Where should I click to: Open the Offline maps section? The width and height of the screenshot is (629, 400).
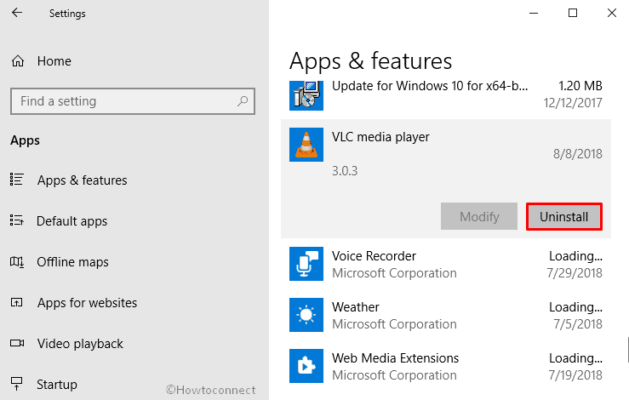pos(73,262)
